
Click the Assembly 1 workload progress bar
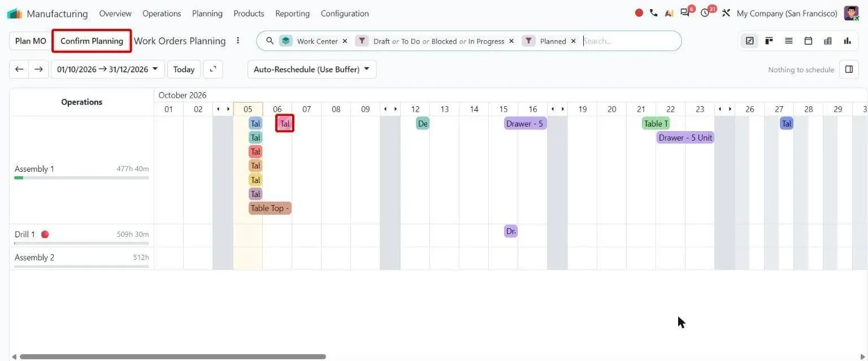coord(81,178)
